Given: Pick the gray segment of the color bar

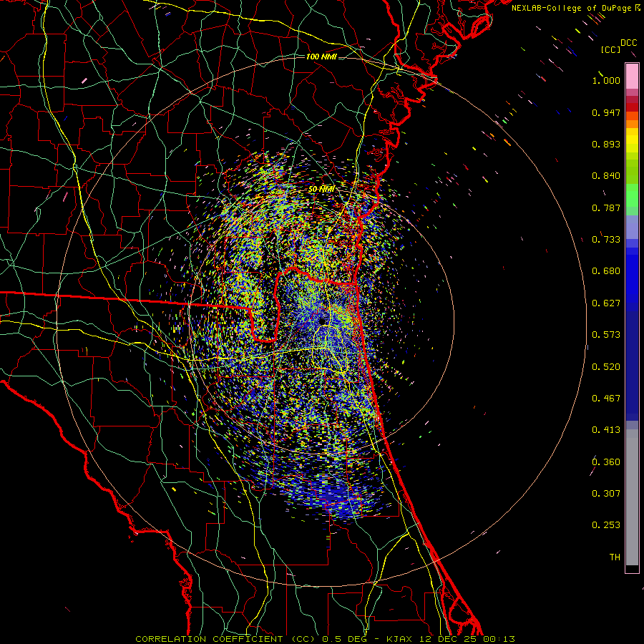Looking at the screenshot, I should (632, 497).
